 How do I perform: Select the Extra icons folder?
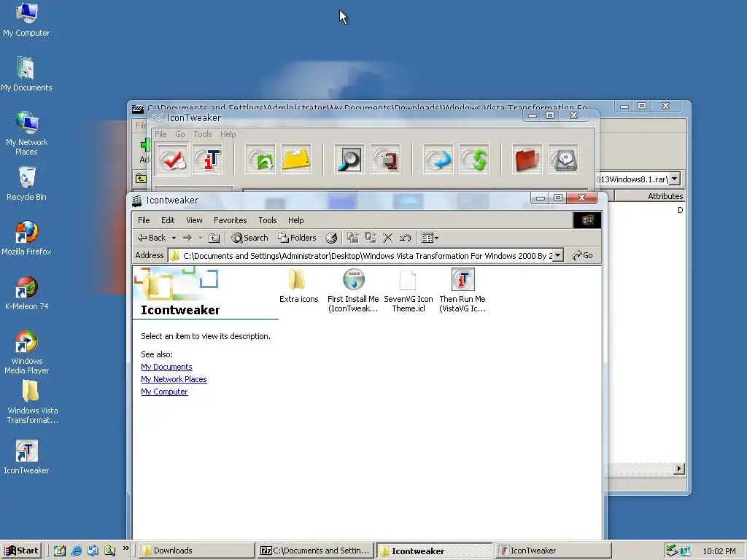298,286
